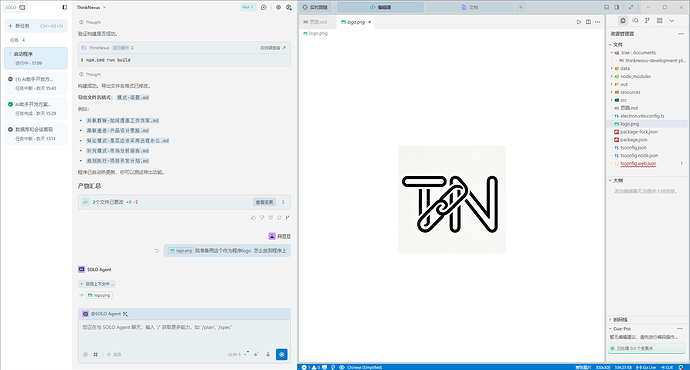Click the @SOLO Agent selector
This screenshot has height=370, width=690.
[x=105, y=314]
